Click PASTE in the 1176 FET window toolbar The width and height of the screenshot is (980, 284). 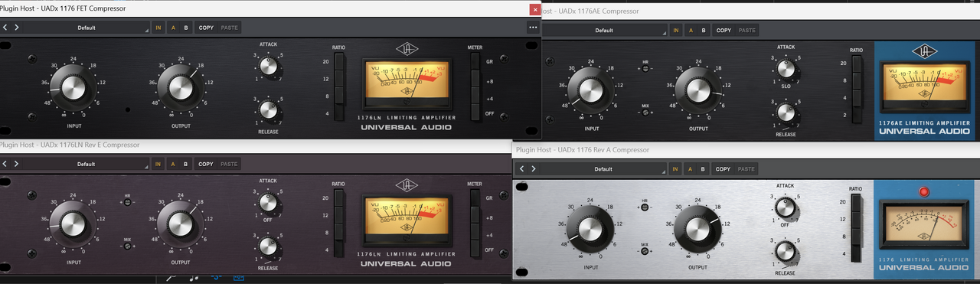230,28
